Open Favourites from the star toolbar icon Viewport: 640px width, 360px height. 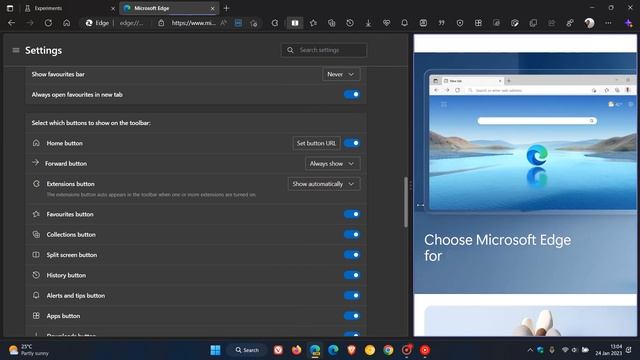click(x=313, y=23)
